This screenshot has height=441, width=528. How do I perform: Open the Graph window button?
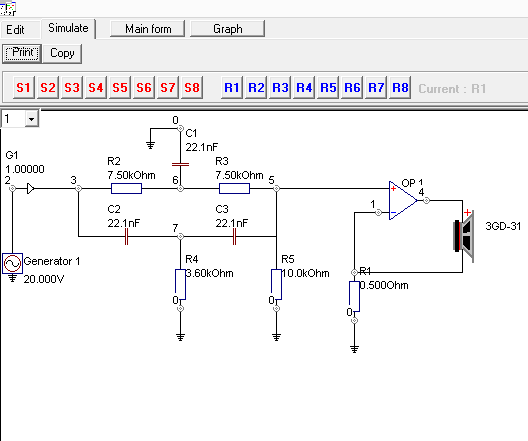228,29
